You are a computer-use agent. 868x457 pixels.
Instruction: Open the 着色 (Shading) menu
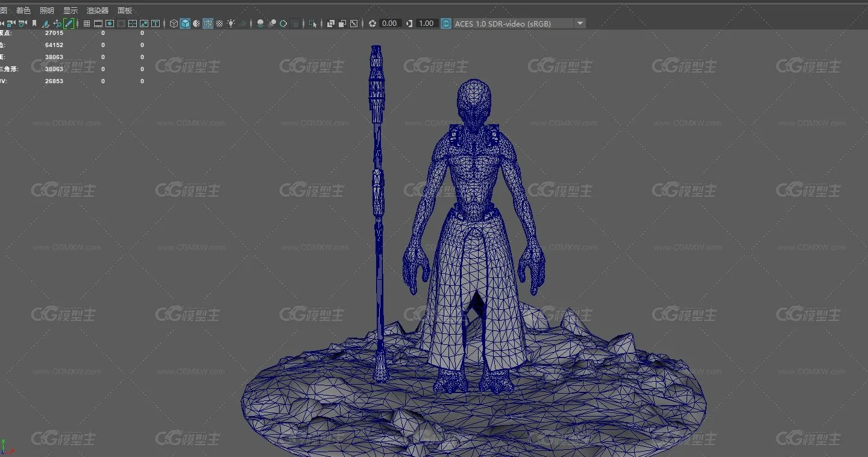(x=23, y=10)
